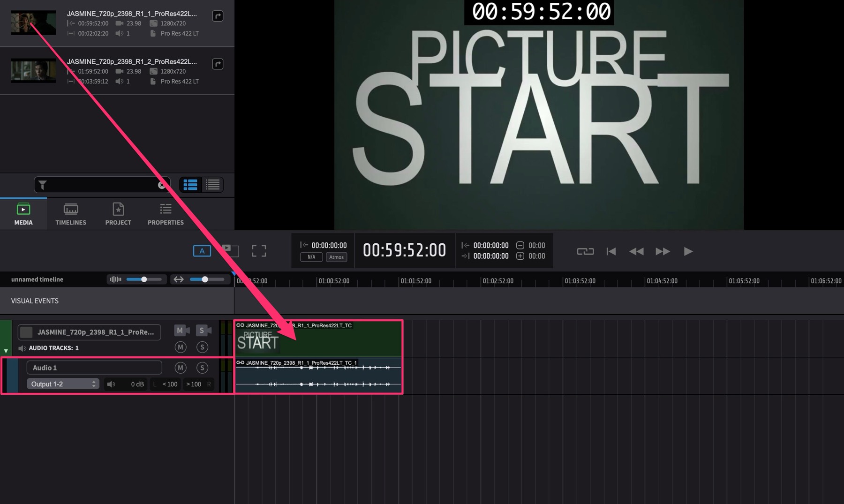Viewport: 844px width, 504px height.
Task: Click the 01:00:52:00 timeline ruler mark
Action: (x=334, y=281)
